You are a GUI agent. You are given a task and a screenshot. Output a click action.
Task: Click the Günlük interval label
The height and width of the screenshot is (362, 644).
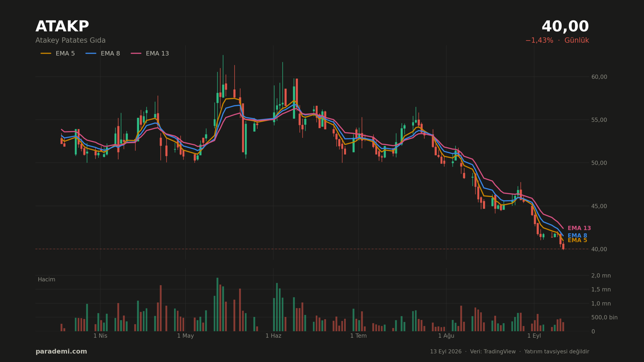(577, 40)
